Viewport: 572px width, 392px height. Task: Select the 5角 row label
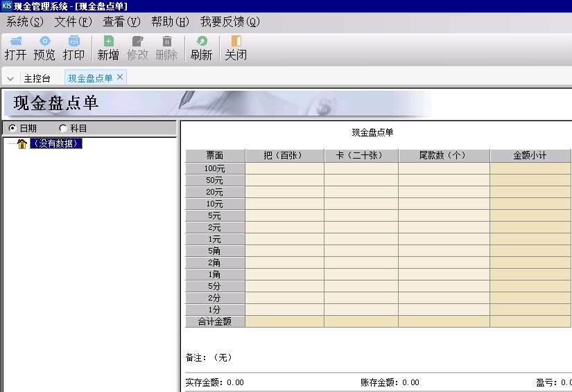point(215,251)
